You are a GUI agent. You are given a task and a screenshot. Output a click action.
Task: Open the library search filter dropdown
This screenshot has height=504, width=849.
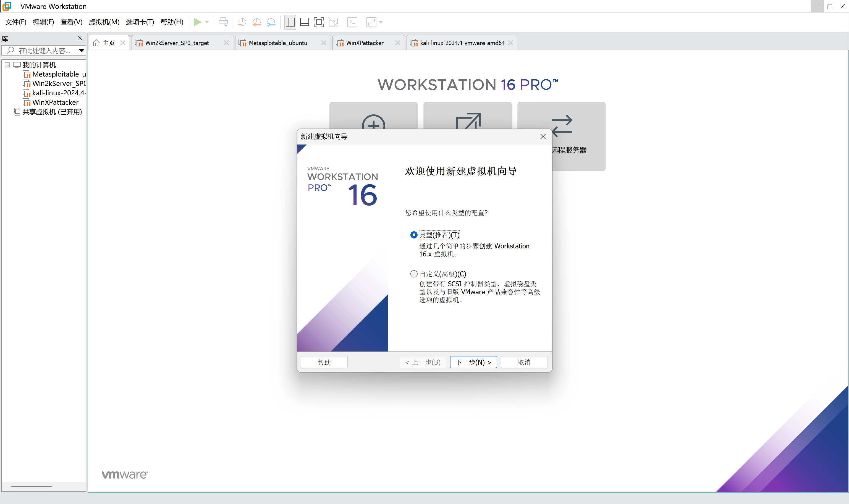[x=81, y=51]
